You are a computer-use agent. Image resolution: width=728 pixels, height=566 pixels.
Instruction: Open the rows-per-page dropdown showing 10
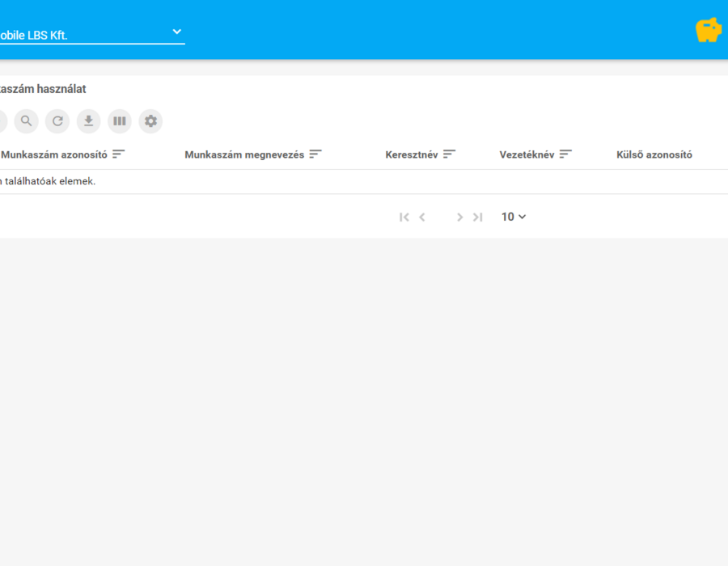click(514, 217)
